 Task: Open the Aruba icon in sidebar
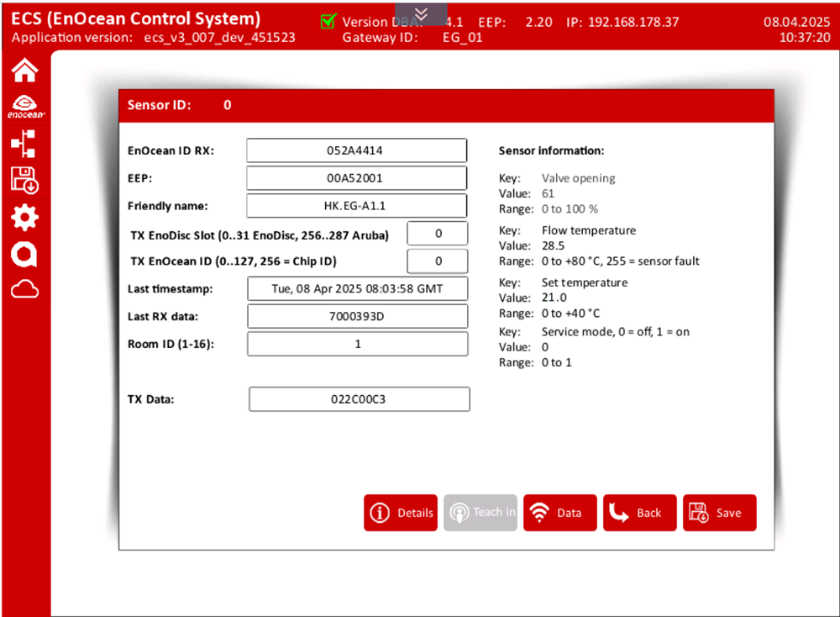click(24, 255)
